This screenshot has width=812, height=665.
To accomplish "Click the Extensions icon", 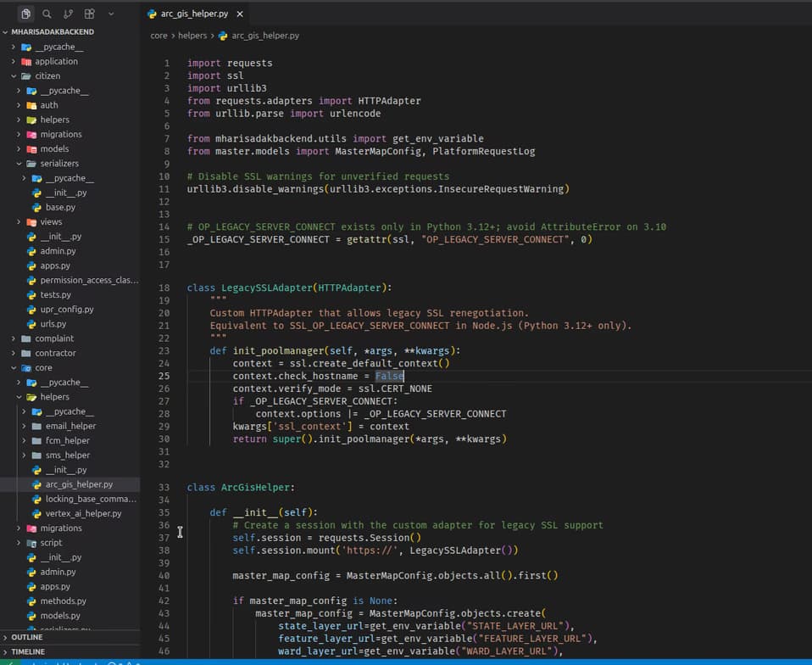I will point(91,14).
